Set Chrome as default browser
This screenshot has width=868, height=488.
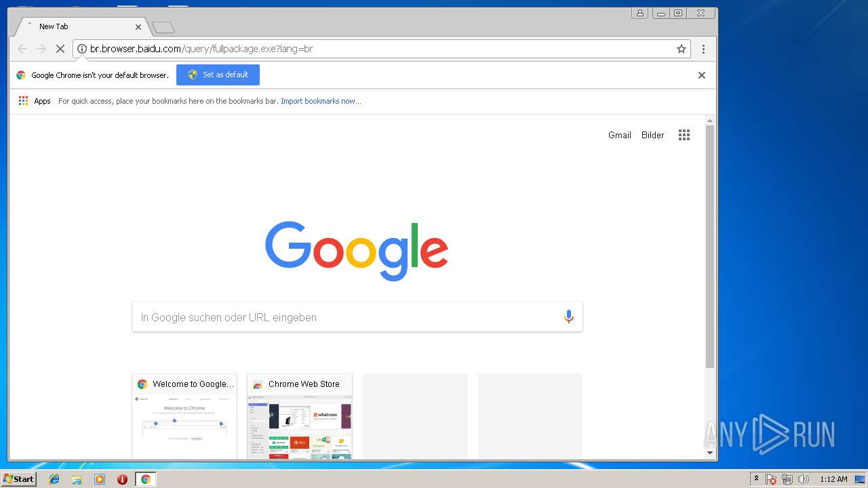click(x=218, y=75)
